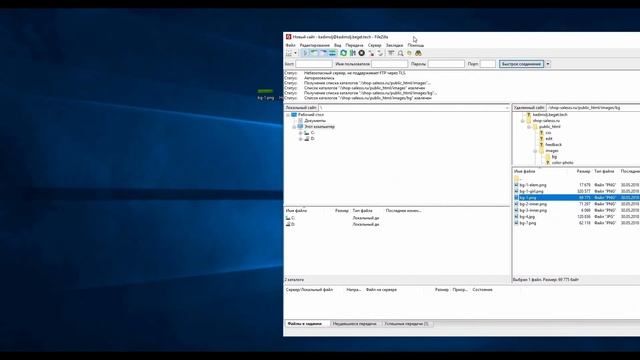Select remote file bg-2-inner.png
This screenshot has width=640, height=360.
coord(533,204)
